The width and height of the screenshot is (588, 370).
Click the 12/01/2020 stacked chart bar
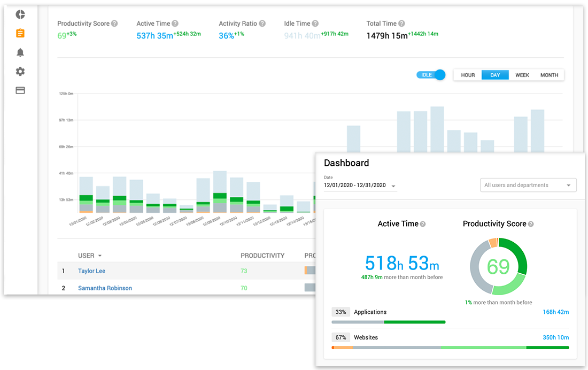coord(86,195)
